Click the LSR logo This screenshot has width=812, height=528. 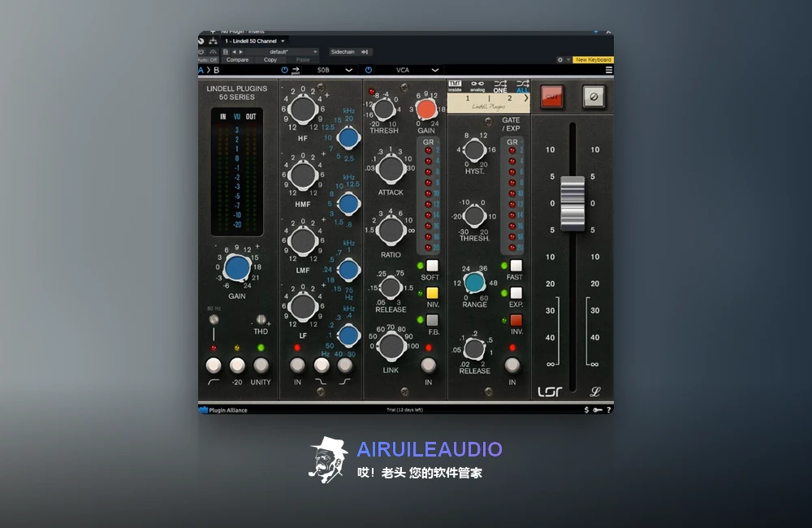[x=550, y=392]
